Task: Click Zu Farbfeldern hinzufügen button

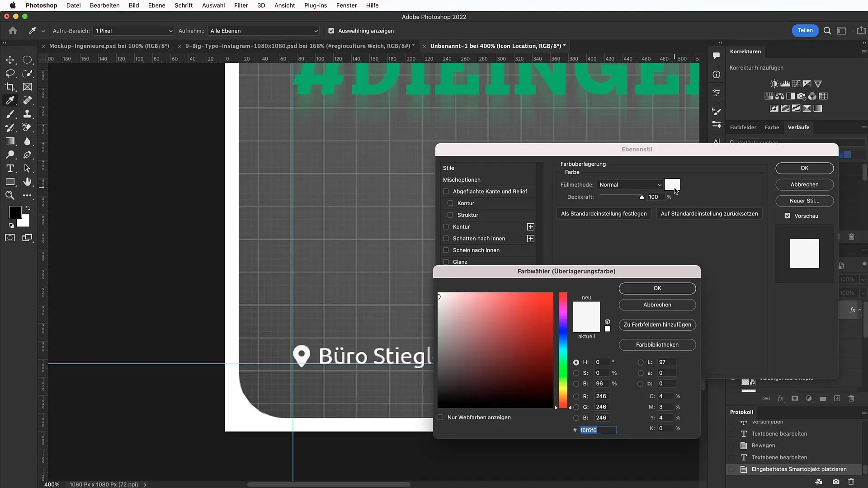Action: (x=657, y=325)
